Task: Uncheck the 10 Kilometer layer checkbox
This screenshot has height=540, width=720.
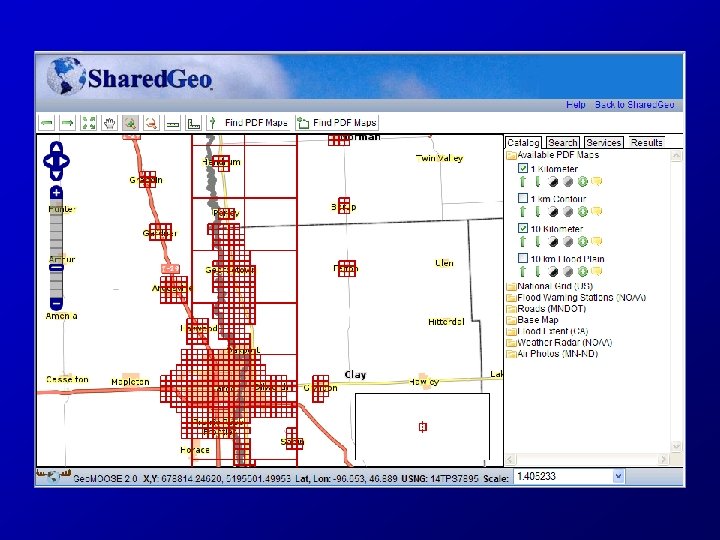Action: pyautogui.click(x=523, y=228)
